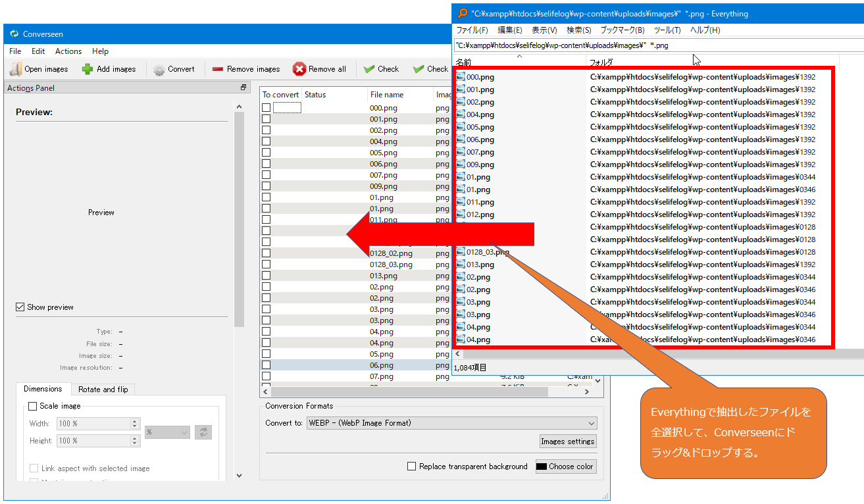Switch to the Rotate and flip tab

[x=103, y=390]
